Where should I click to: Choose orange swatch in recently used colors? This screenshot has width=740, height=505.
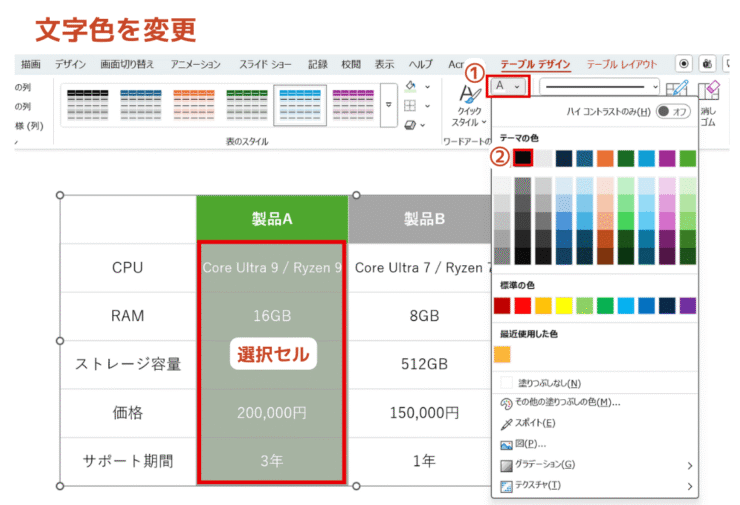502,354
